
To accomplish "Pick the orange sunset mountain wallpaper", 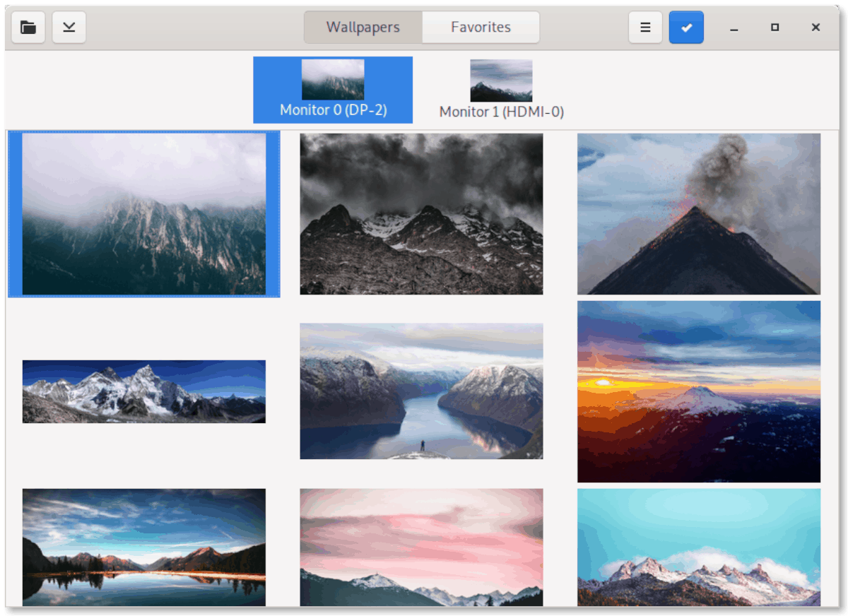I will click(x=699, y=391).
